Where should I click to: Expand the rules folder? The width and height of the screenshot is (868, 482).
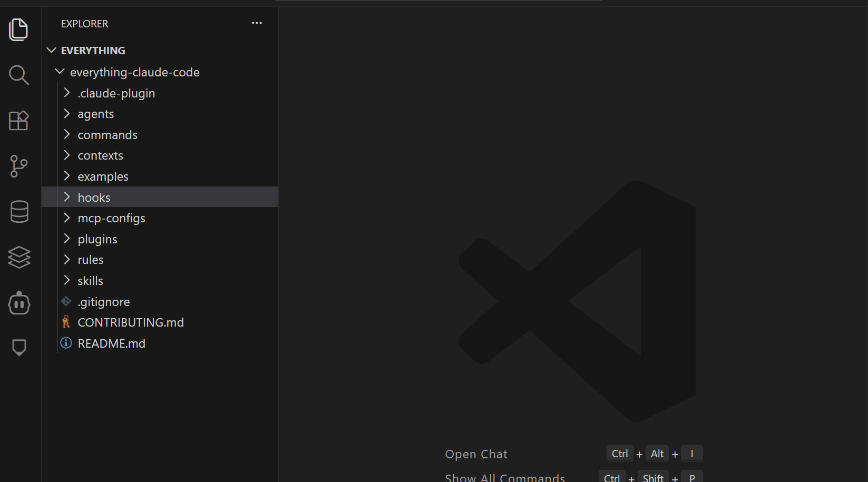click(160, 260)
